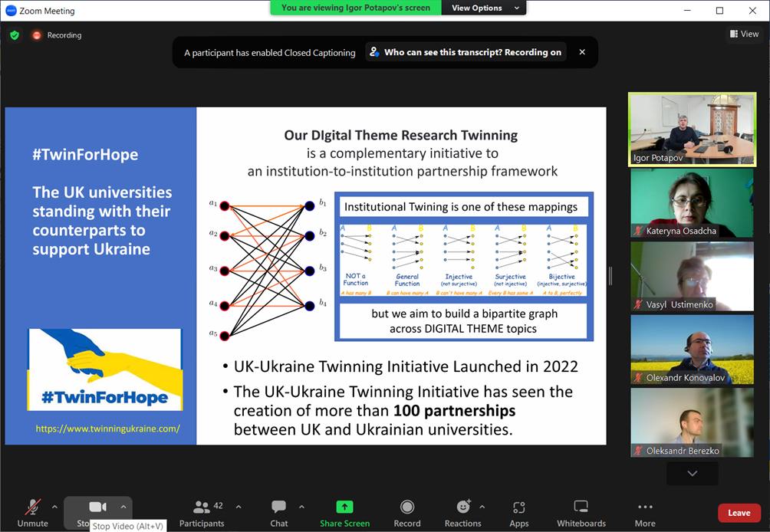Click the green encryption shield icon

[15, 35]
